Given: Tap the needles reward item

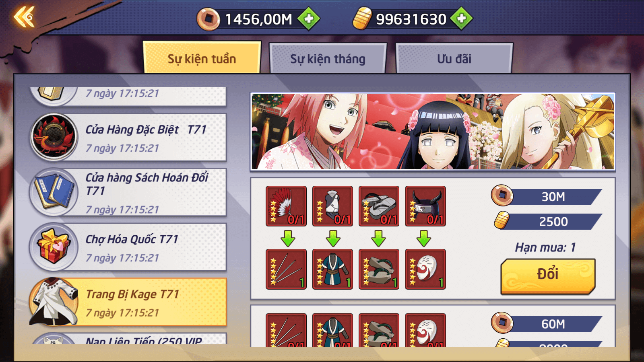Looking at the screenshot, I should point(286,269).
